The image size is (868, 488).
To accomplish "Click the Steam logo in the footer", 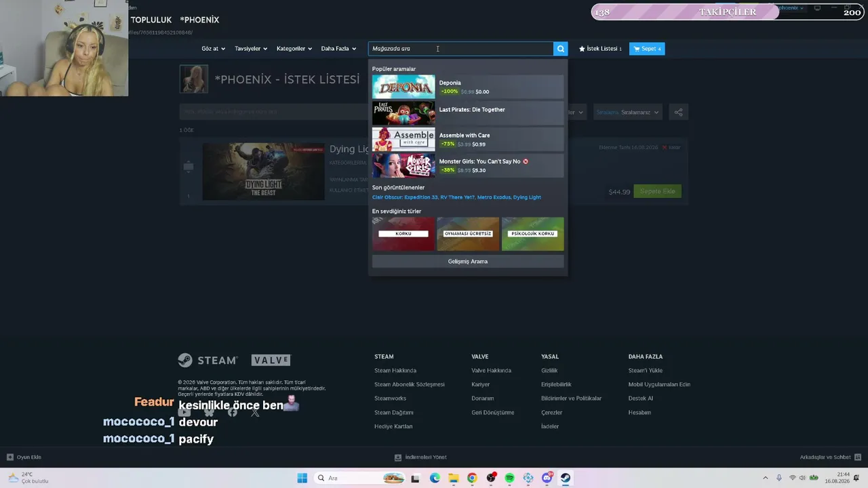I will [208, 360].
